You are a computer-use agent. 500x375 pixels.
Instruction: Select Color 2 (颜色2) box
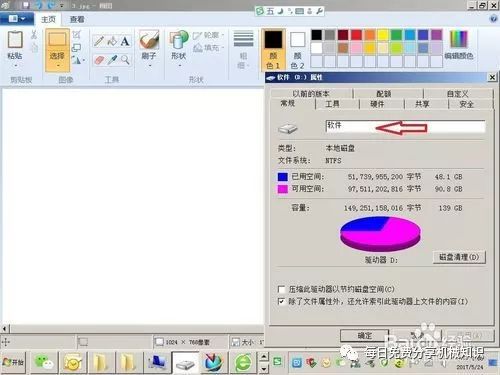[297, 49]
